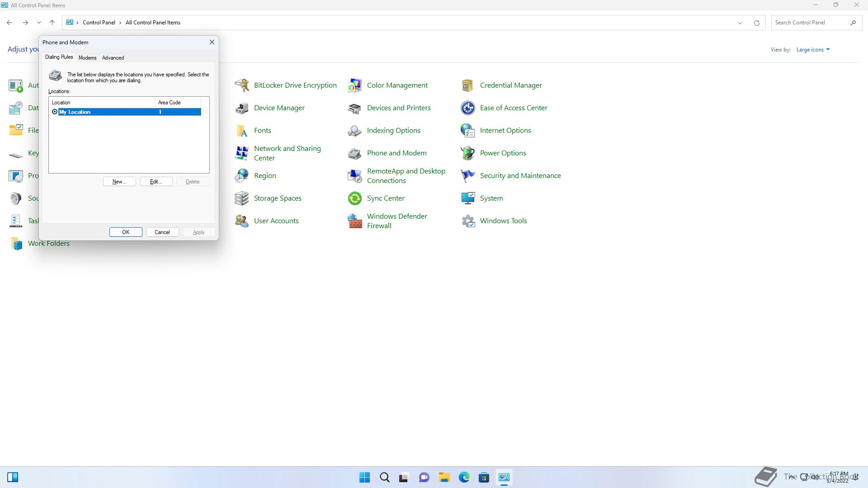Click the Control Panel taskbar icon

pos(504,477)
